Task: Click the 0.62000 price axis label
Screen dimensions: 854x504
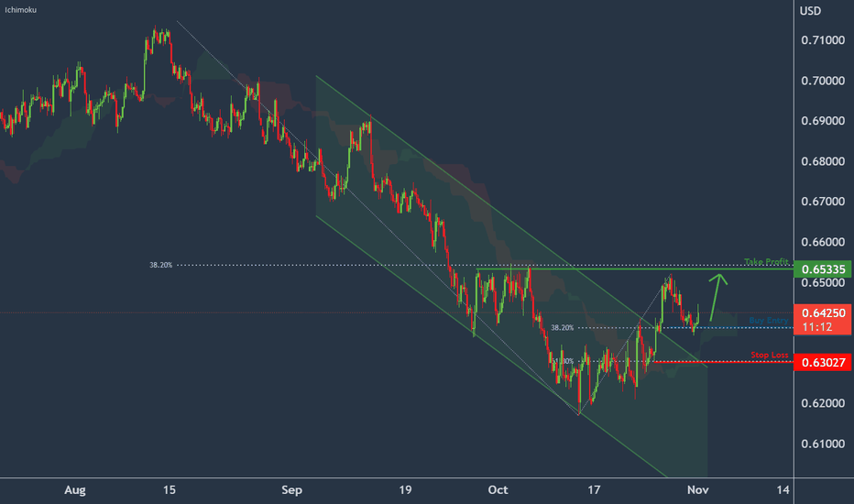Action: click(x=823, y=403)
